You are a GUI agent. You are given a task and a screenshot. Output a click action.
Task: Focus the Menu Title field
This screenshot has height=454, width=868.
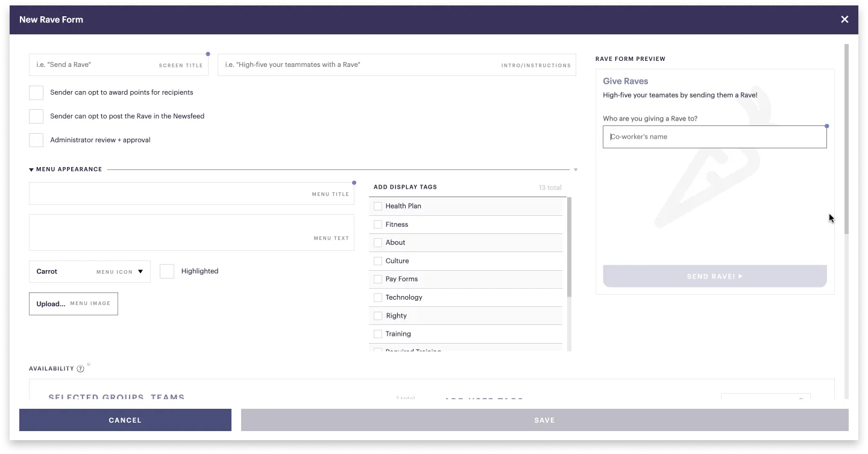(x=192, y=194)
